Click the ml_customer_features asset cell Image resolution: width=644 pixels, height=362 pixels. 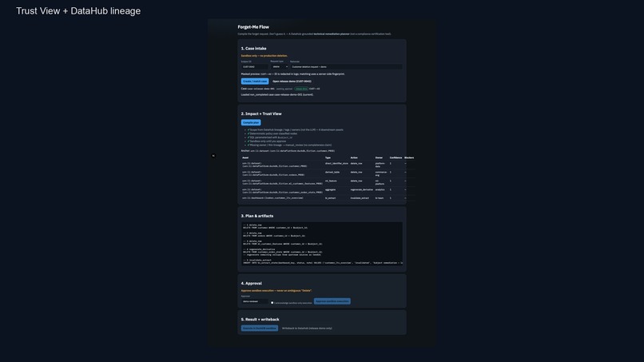coord(282,182)
